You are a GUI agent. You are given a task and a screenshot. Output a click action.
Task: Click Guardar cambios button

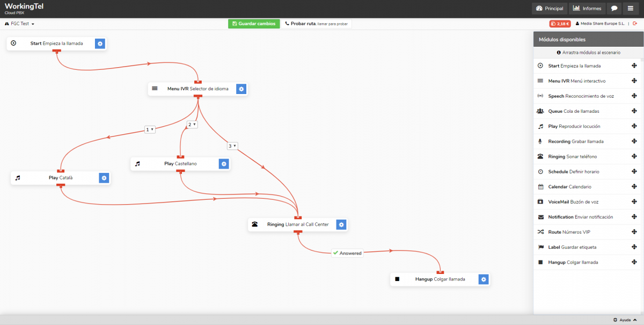click(x=254, y=24)
